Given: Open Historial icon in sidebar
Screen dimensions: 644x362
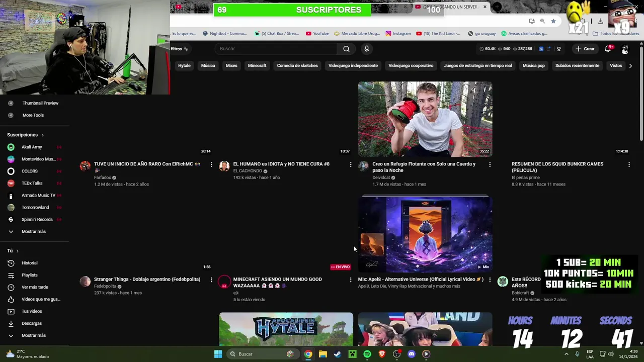Looking at the screenshot, I should pos(11,263).
